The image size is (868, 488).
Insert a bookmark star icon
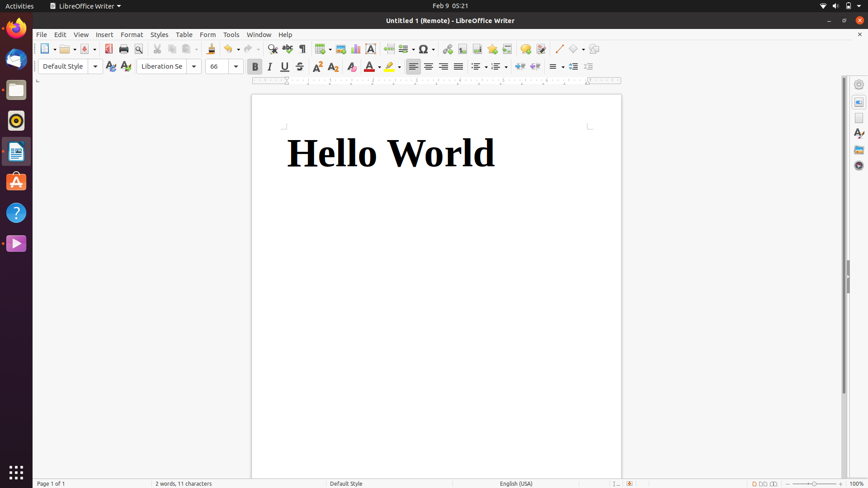coord(492,49)
